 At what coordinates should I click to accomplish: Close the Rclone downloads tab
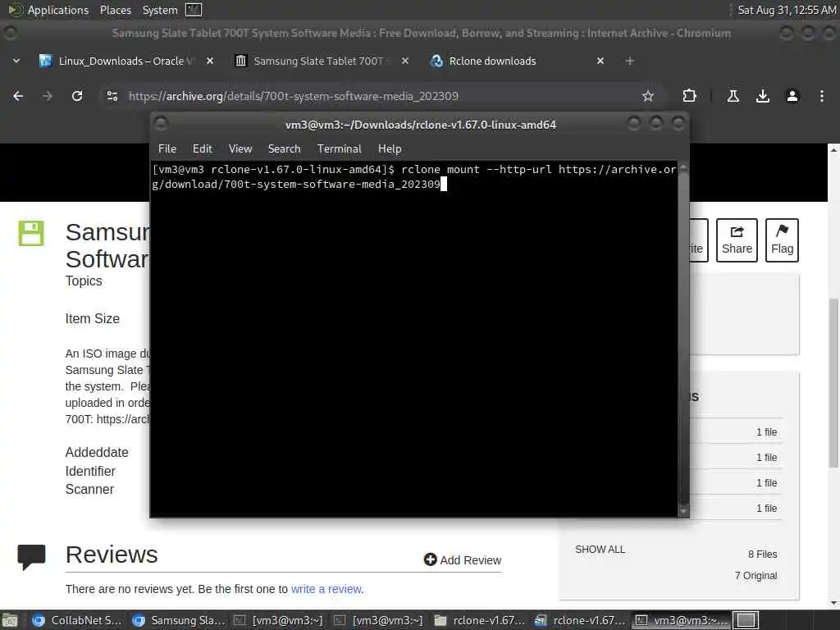(x=600, y=61)
